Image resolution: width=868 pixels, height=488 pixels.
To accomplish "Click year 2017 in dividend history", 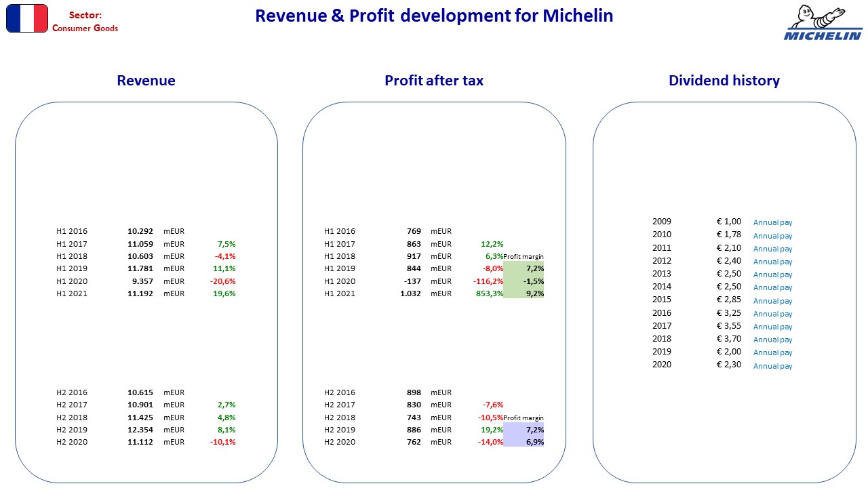I will pos(662,326).
